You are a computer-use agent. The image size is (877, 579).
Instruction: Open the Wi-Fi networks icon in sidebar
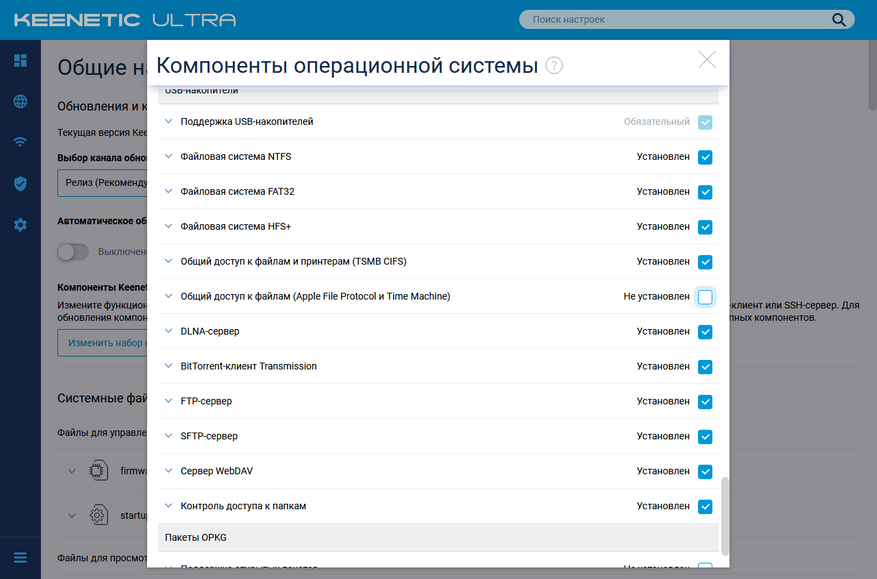click(x=20, y=142)
